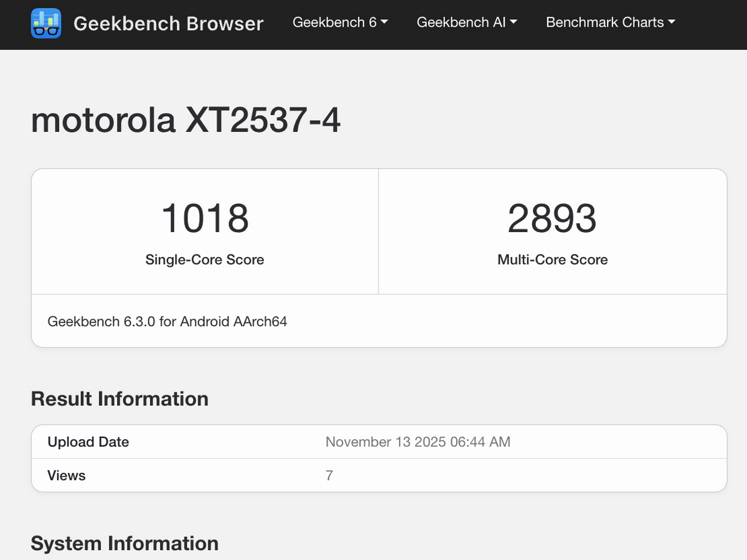The width and height of the screenshot is (747, 560).
Task: Click the November 13 2025 upload timestamp
Action: [418, 442]
